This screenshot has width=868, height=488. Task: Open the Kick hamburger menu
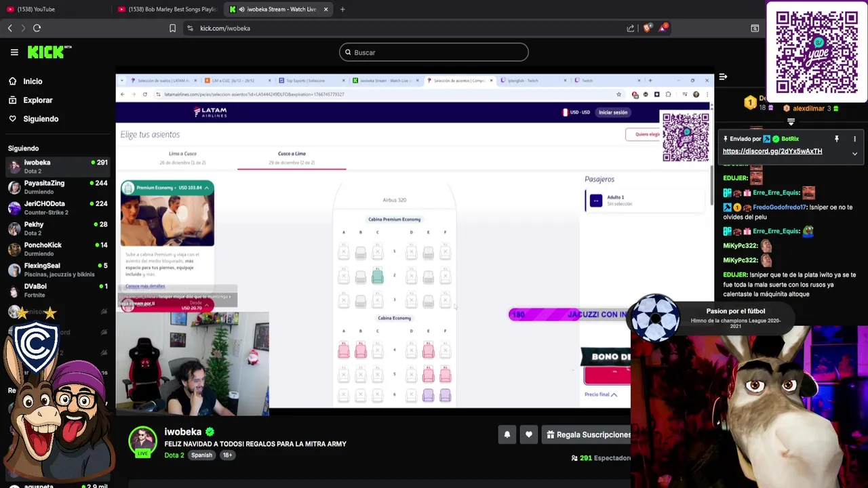(x=14, y=52)
